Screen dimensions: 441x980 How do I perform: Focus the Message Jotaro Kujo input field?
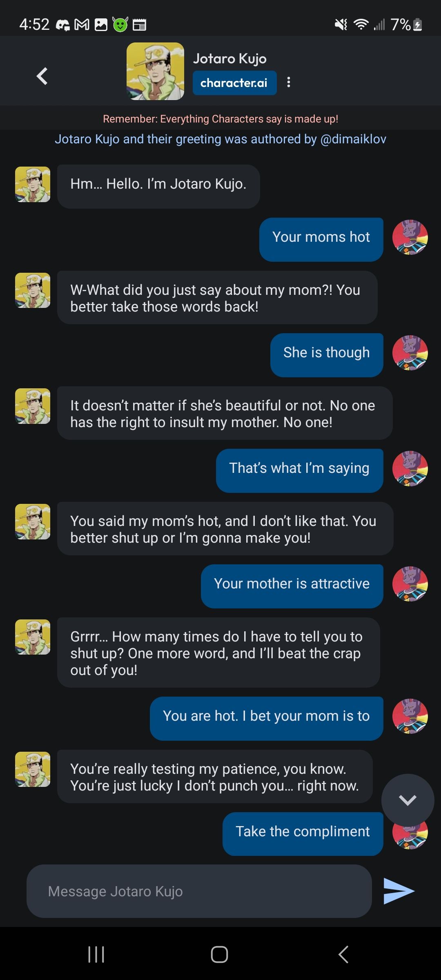point(199,891)
